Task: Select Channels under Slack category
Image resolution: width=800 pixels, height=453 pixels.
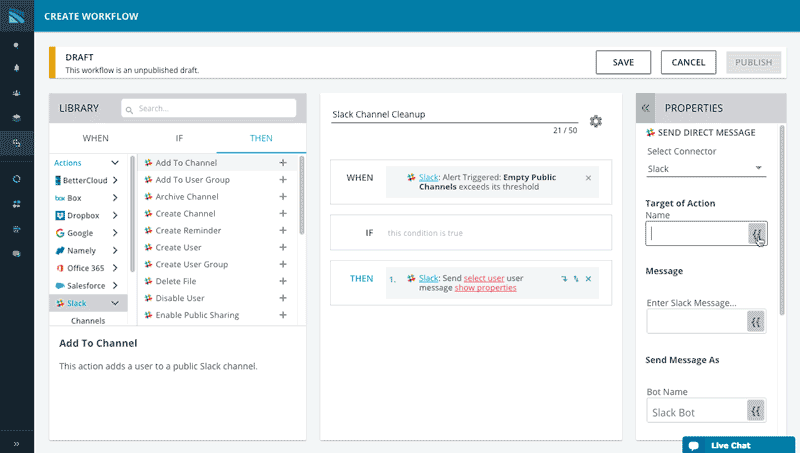Action: pyautogui.click(x=88, y=320)
